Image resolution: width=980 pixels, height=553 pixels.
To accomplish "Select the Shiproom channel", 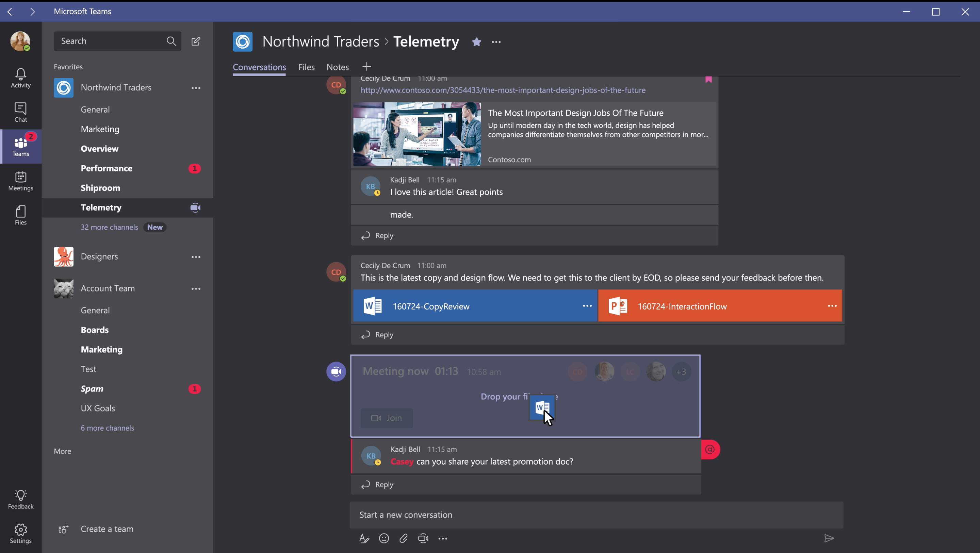I will 127,188.
